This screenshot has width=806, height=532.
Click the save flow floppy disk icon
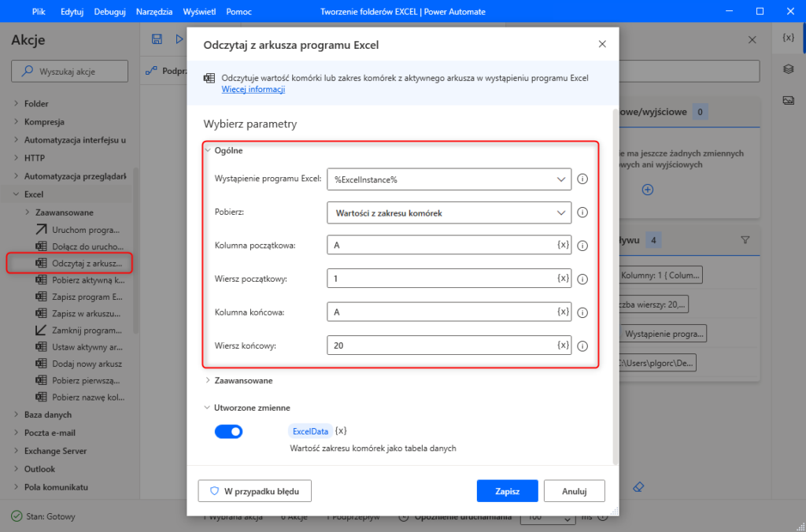coord(157,39)
